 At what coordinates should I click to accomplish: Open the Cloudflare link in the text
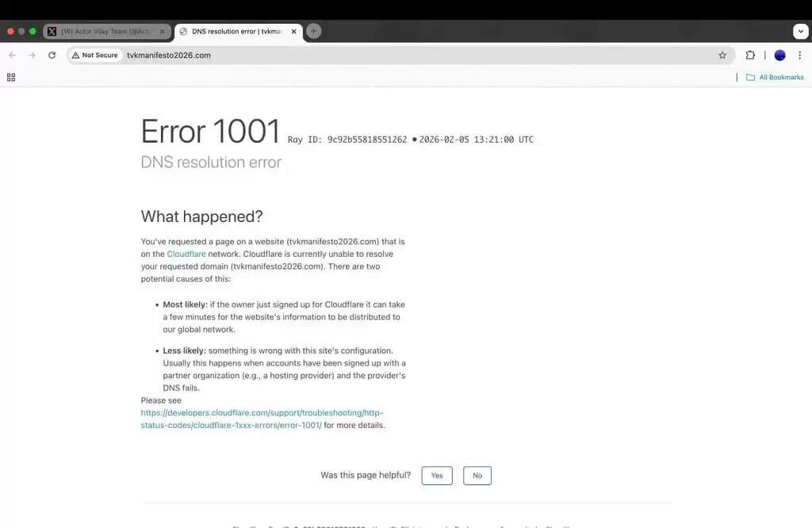coord(186,254)
